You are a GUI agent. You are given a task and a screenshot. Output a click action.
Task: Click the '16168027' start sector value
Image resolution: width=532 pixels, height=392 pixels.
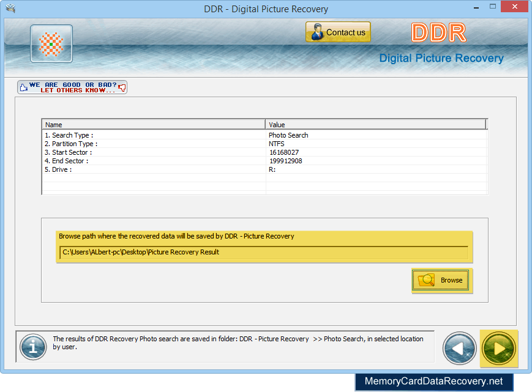tap(284, 152)
